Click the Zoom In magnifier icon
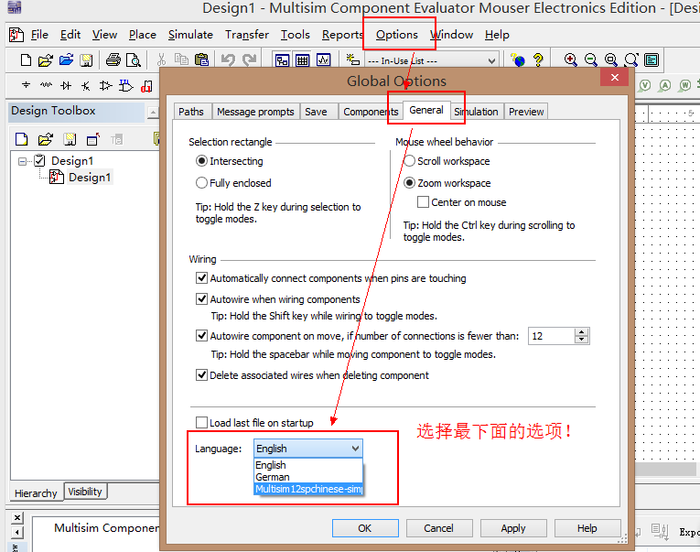700x552 pixels. (x=570, y=59)
